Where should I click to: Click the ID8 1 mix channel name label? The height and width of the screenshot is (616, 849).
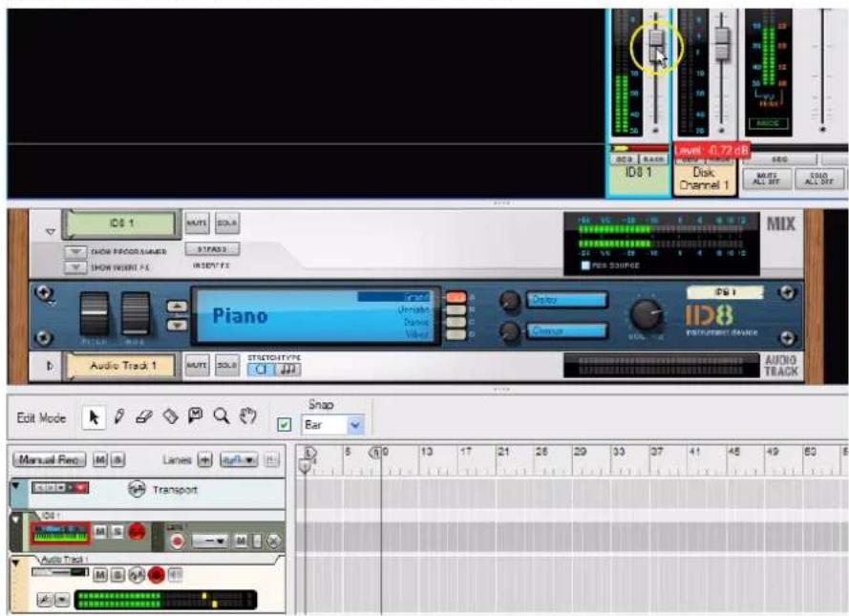click(122, 223)
